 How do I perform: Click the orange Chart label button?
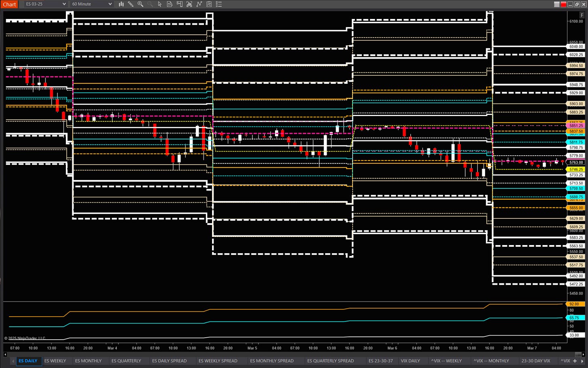coord(9,4)
